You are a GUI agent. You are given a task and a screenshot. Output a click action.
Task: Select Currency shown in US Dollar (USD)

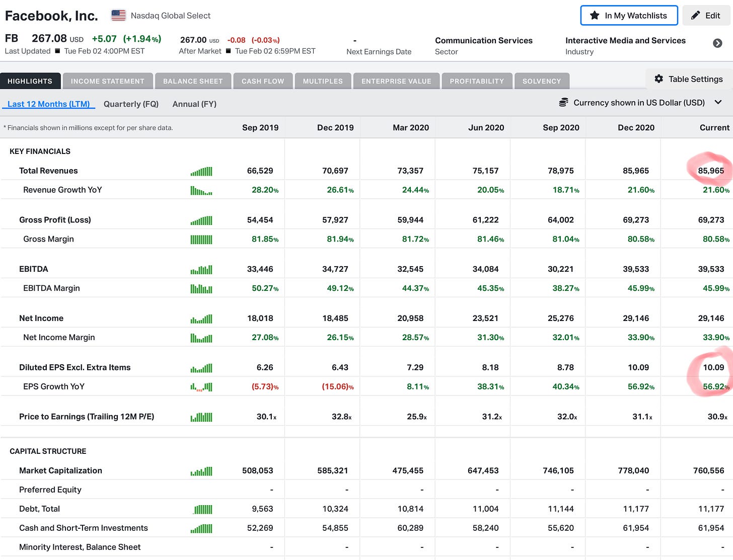click(639, 103)
